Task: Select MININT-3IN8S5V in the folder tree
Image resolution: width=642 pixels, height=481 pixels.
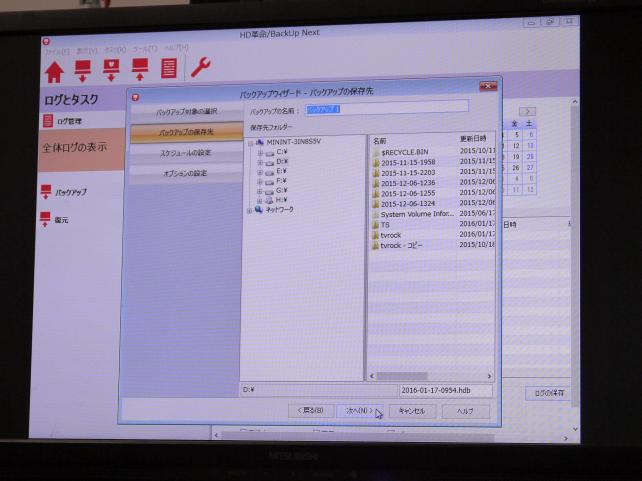Action: [x=293, y=142]
